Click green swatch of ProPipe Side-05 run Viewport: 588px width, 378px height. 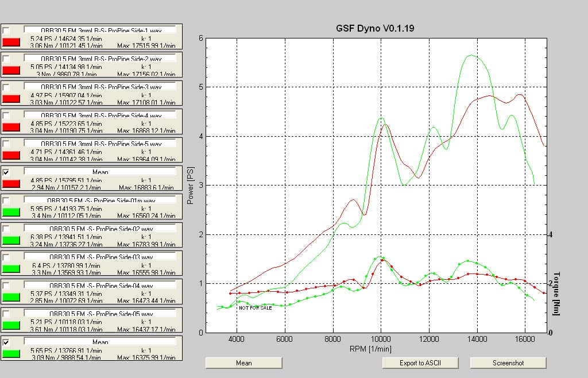(11, 325)
